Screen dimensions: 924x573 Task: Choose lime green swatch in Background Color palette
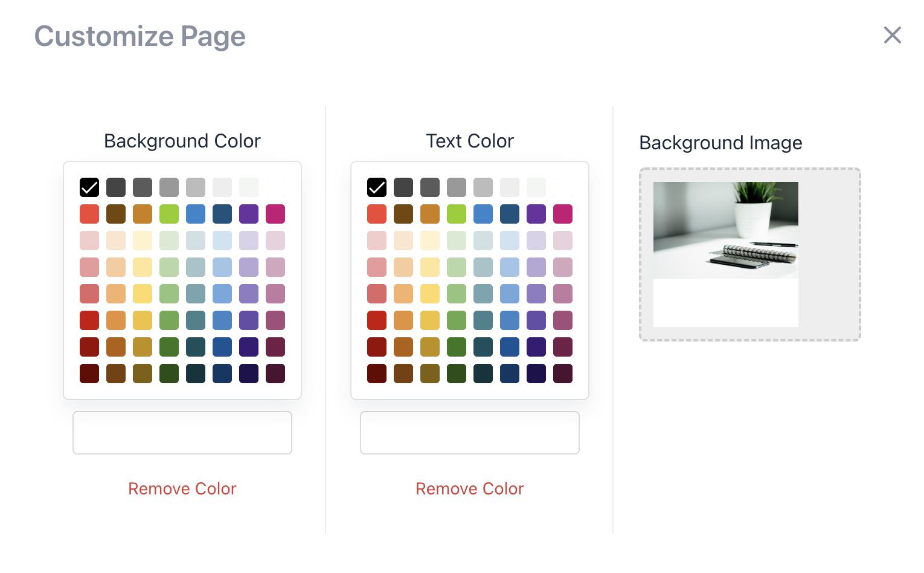[169, 214]
